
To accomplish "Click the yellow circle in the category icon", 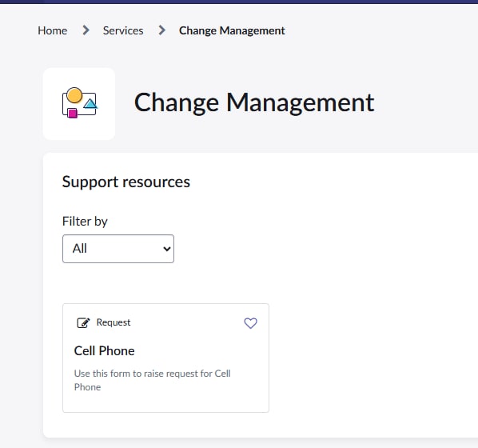I will [74, 95].
